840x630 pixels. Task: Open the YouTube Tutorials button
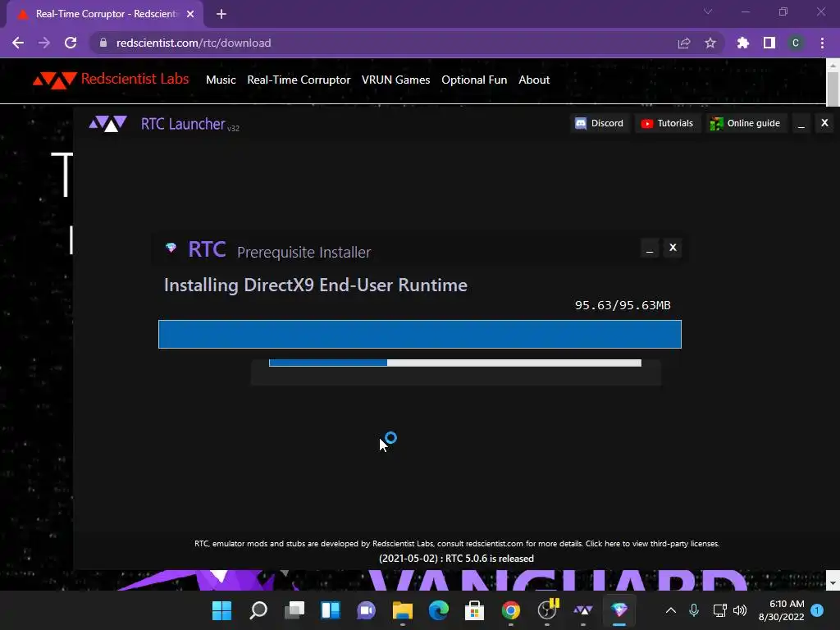[x=668, y=123]
